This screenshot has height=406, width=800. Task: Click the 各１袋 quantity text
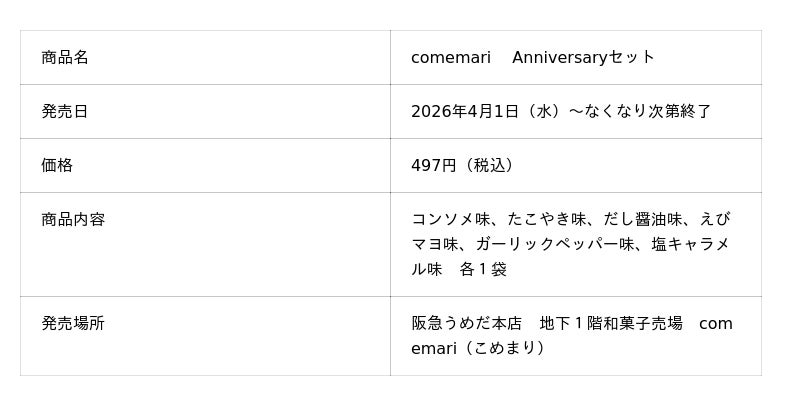(483, 269)
